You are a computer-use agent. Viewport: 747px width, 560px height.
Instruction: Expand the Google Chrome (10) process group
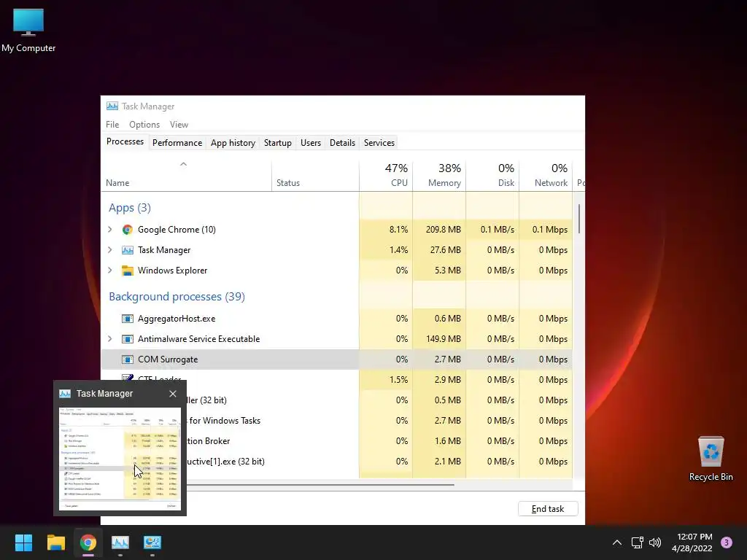click(x=110, y=230)
